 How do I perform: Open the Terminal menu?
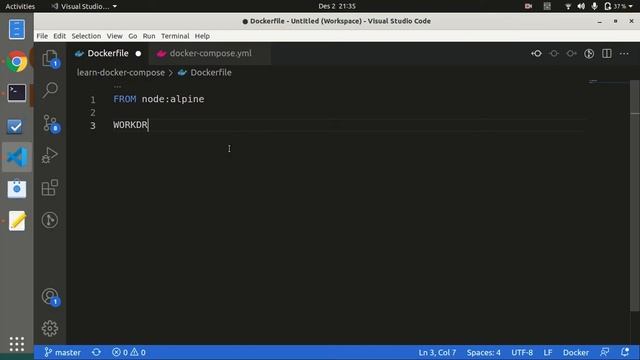[175, 36]
